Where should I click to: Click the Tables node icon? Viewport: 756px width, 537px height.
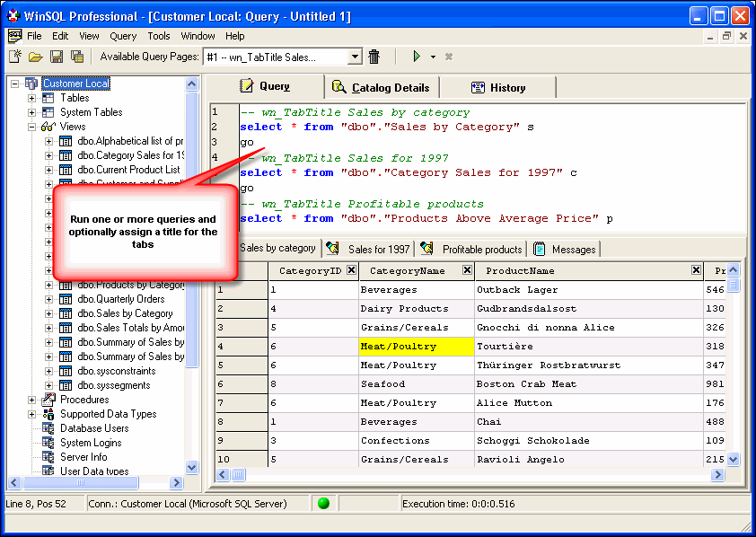(48, 98)
